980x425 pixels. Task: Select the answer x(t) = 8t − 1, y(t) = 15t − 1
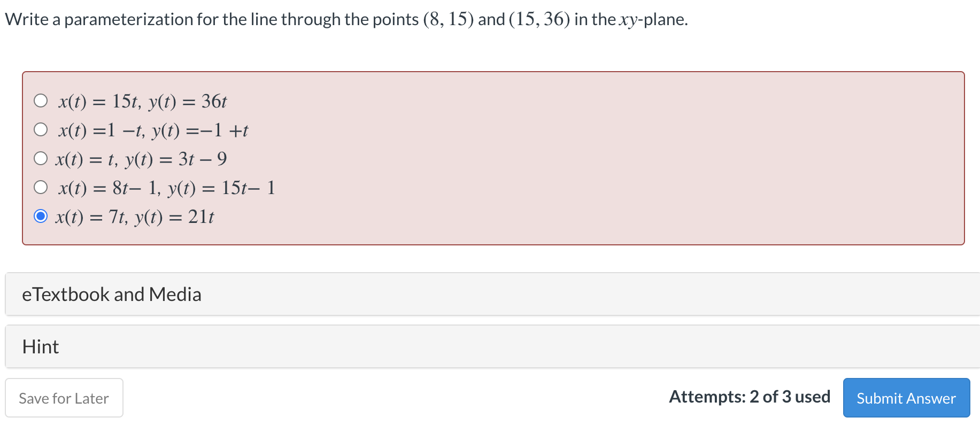(x=40, y=187)
